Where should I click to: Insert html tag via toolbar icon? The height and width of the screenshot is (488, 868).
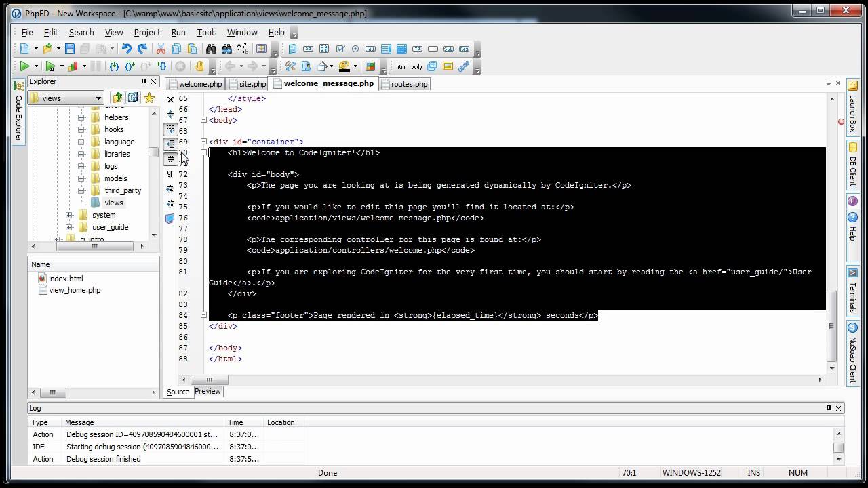click(x=401, y=66)
